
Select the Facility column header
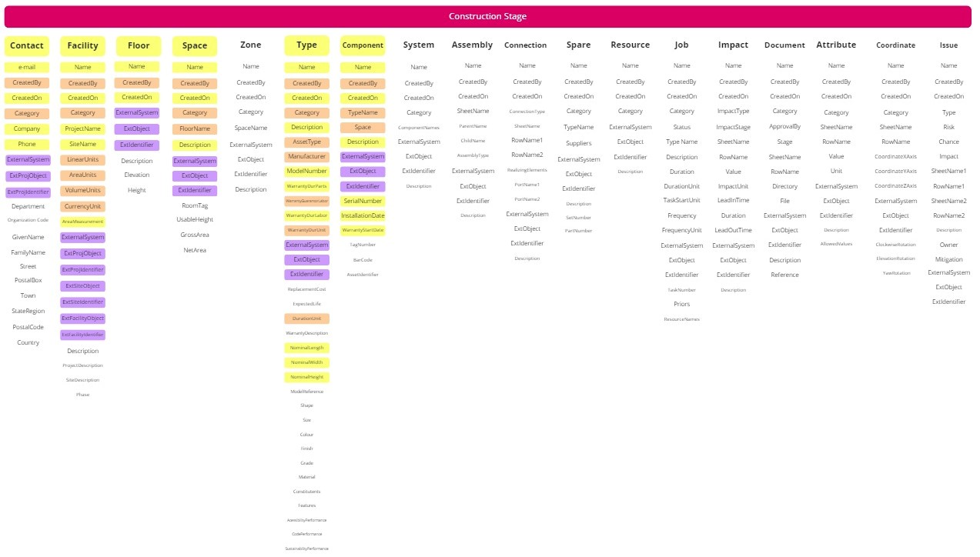click(x=82, y=45)
